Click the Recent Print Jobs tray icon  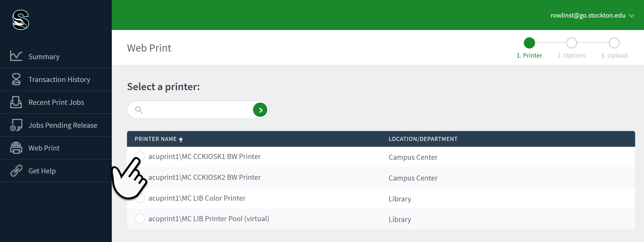(16, 102)
